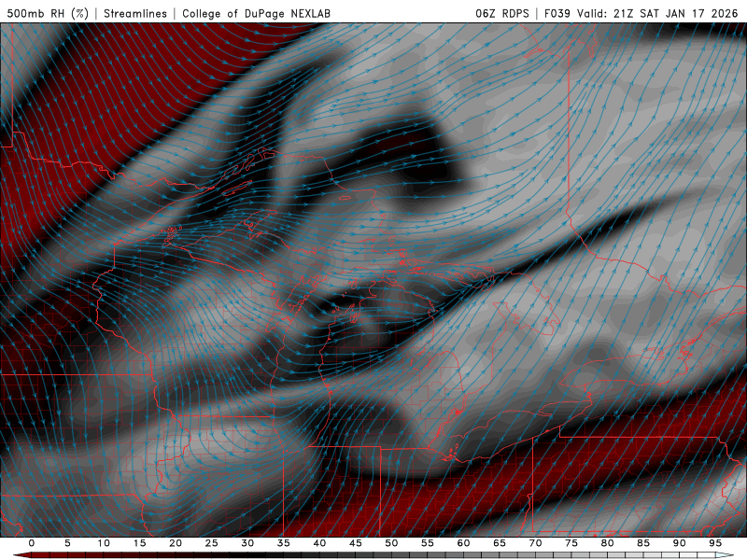Click the 35 label on humidity legend
This screenshot has width=747, height=560.
(x=284, y=543)
